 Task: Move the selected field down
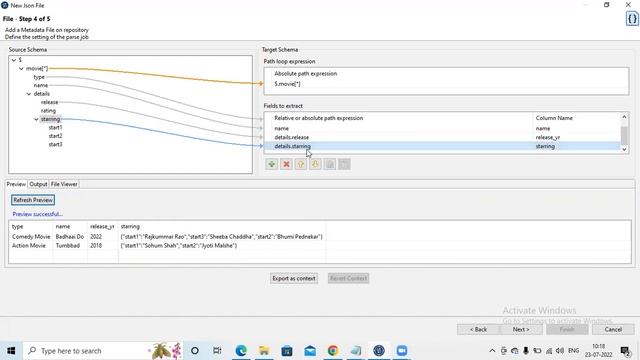coord(315,164)
